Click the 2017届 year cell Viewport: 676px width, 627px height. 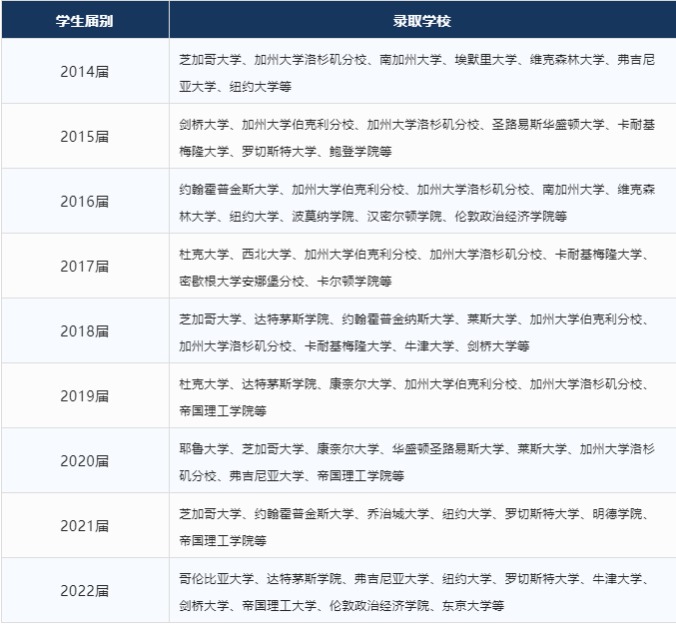[84, 267]
